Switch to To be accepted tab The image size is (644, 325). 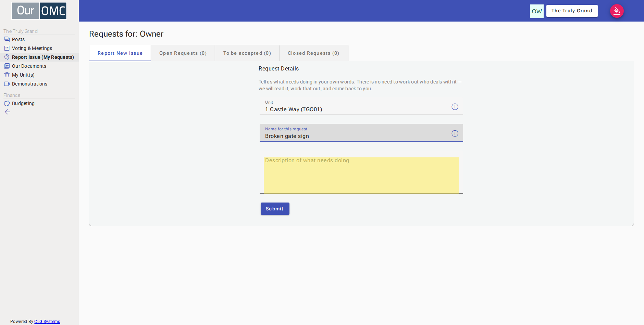click(247, 53)
